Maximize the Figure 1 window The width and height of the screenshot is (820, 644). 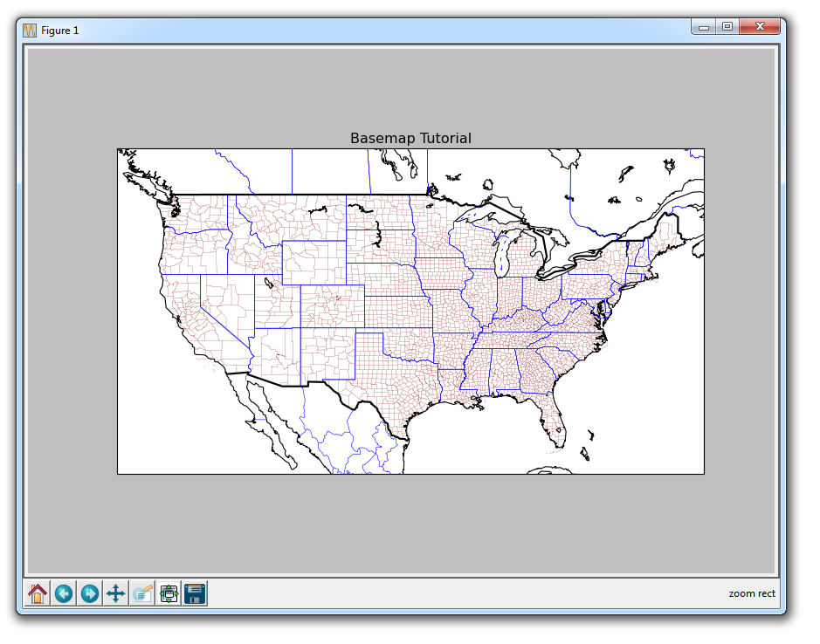(x=727, y=27)
